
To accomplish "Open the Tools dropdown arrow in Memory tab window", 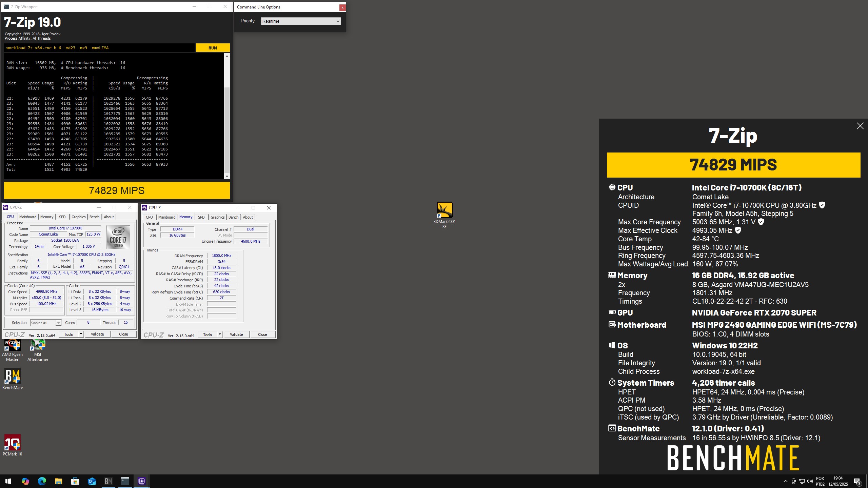I will [220, 334].
